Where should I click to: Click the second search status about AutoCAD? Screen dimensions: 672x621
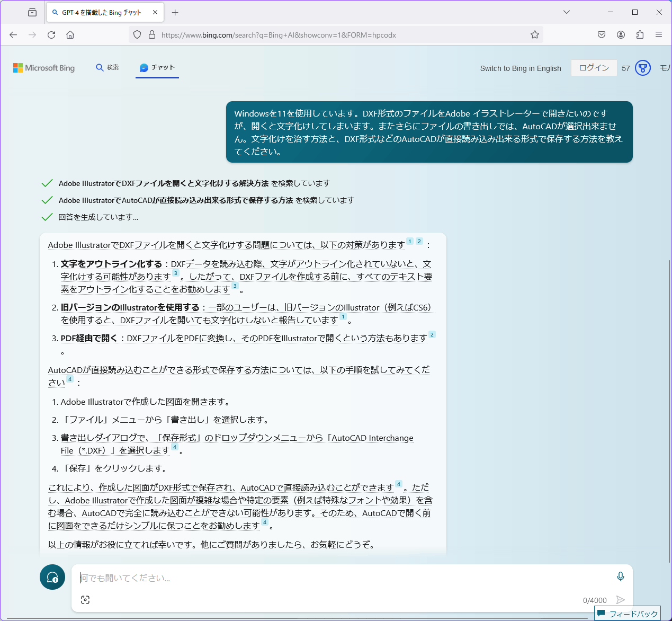pyautogui.click(x=207, y=200)
